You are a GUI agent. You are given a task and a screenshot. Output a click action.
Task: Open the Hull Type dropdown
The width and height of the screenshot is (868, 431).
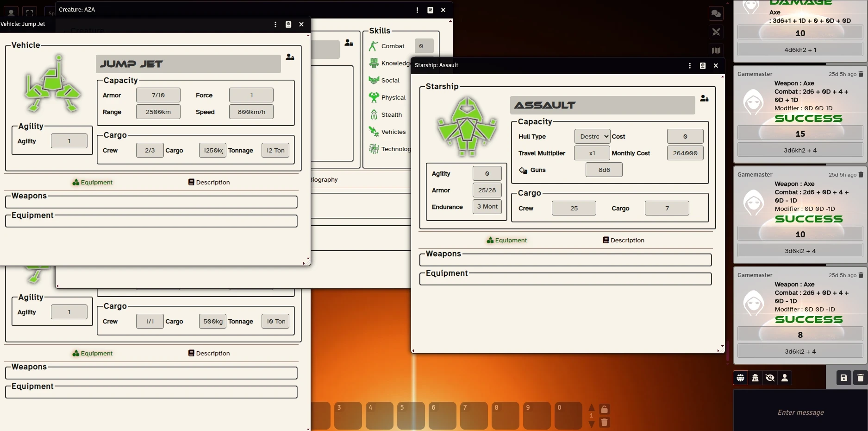tap(592, 137)
